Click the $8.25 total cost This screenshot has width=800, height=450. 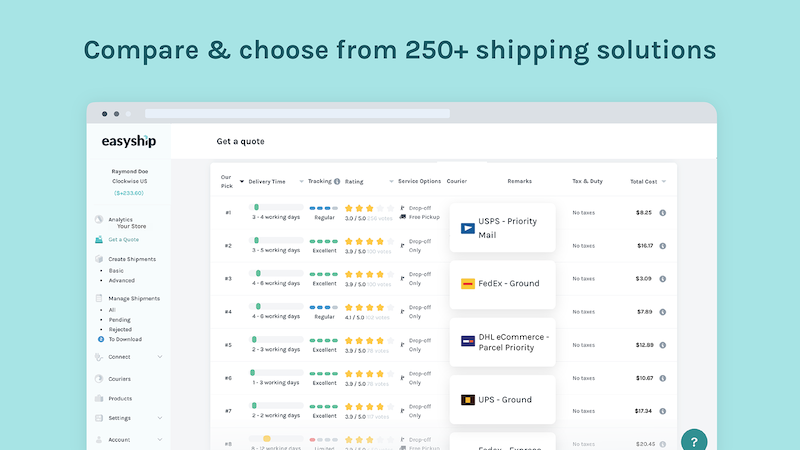644,213
